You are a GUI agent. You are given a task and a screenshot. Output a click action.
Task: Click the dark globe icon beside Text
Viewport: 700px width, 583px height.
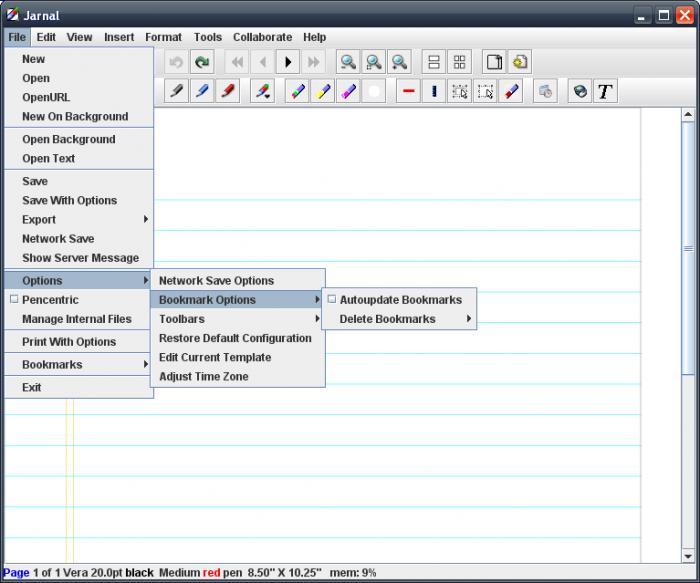(x=580, y=91)
